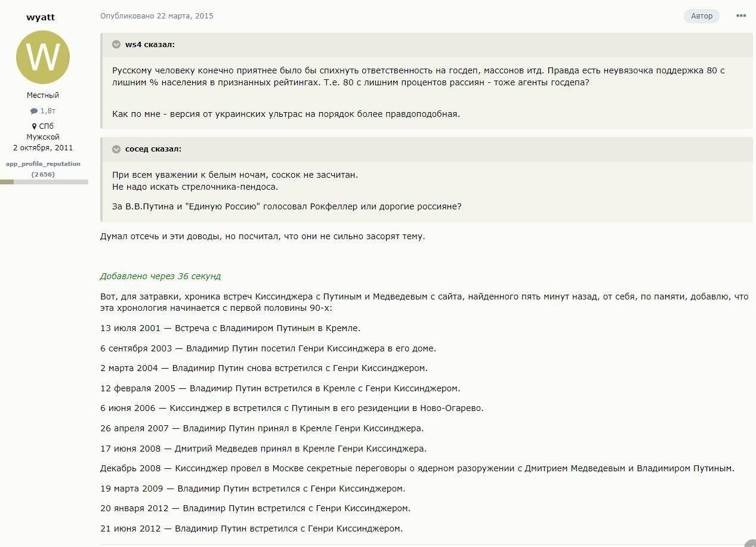Image resolution: width=756 pixels, height=547 pixels.
Task: Click the green "Добавлено через 36 секунд" text
Action: tap(160, 276)
